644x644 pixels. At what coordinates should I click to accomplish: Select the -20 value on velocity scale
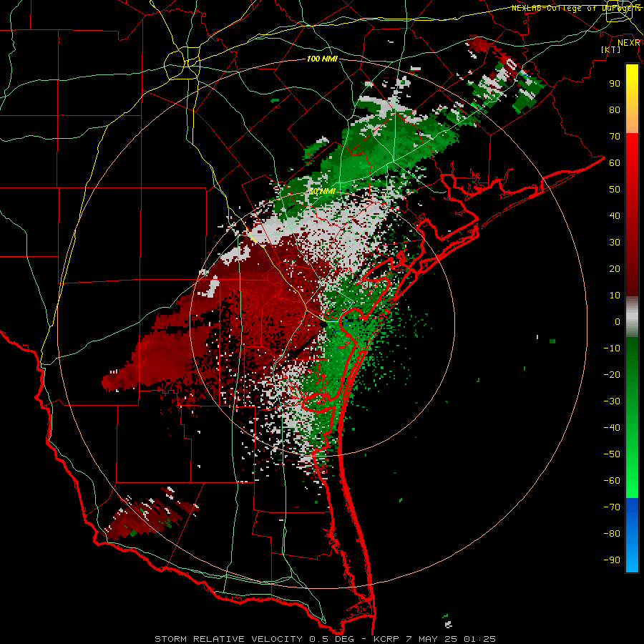(x=612, y=375)
